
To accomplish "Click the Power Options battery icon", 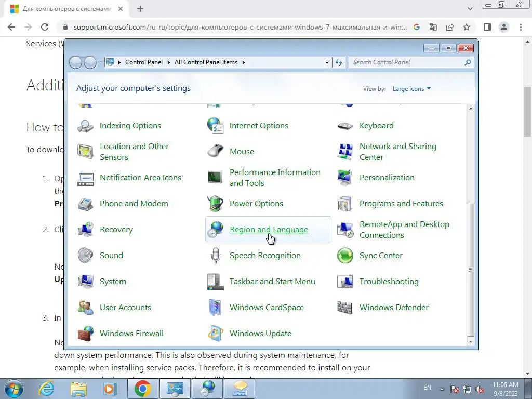I will tap(215, 203).
